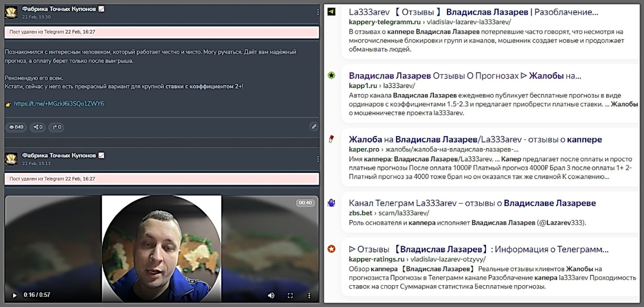
Task: Click the shares counter showing 0
Action: pos(38,127)
